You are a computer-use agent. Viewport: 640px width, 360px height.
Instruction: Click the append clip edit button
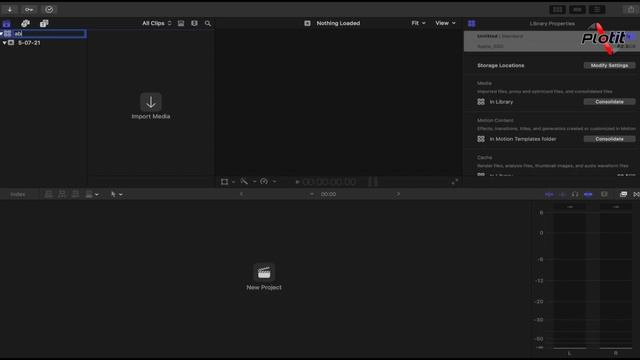[76, 194]
